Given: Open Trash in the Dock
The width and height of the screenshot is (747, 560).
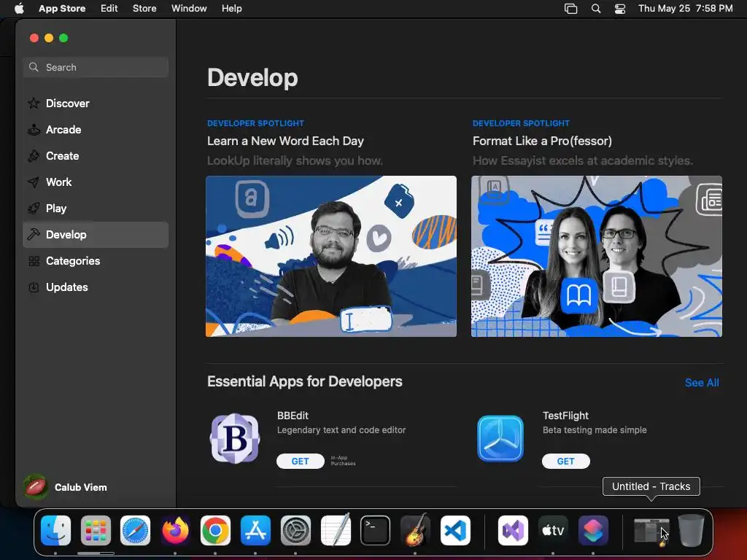Looking at the screenshot, I should pyautogui.click(x=691, y=531).
